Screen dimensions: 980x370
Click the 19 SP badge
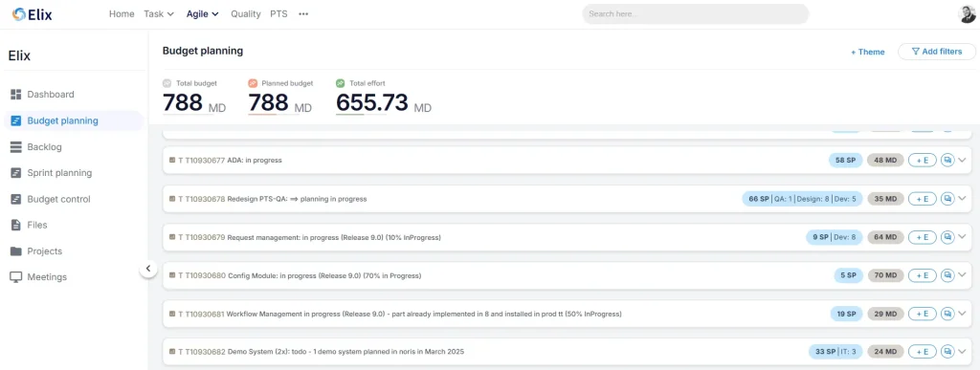pyautogui.click(x=846, y=314)
